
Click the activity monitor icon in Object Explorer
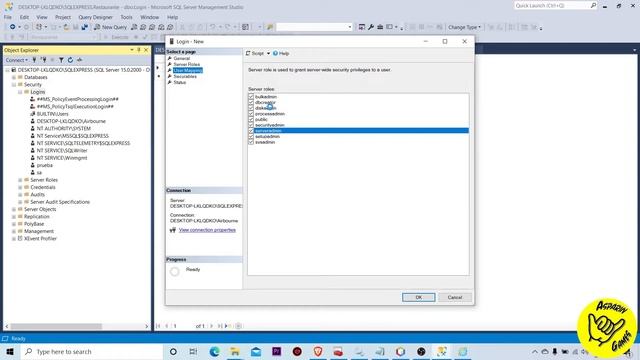click(80, 60)
